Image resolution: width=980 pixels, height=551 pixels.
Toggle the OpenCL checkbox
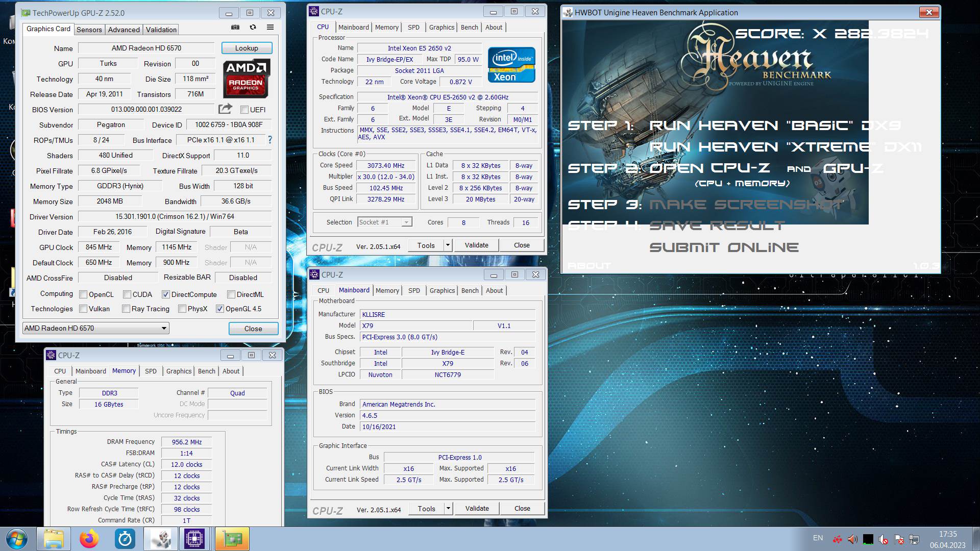[83, 294]
